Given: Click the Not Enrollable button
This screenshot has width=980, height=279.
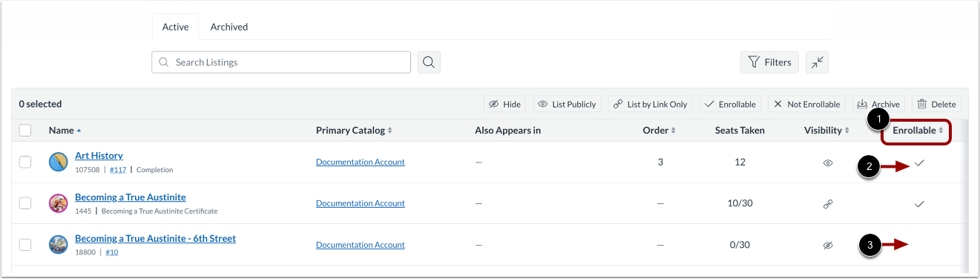Looking at the screenshot, I should [x=807, y=104].
